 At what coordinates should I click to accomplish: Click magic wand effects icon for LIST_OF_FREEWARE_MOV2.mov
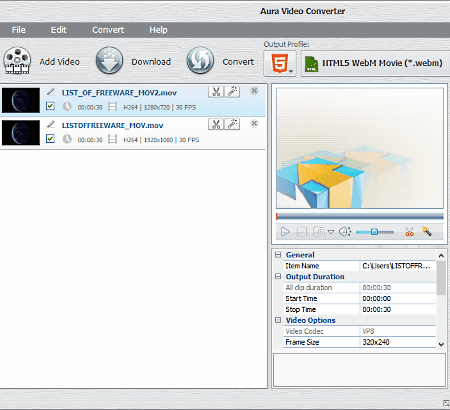[232, 92]
